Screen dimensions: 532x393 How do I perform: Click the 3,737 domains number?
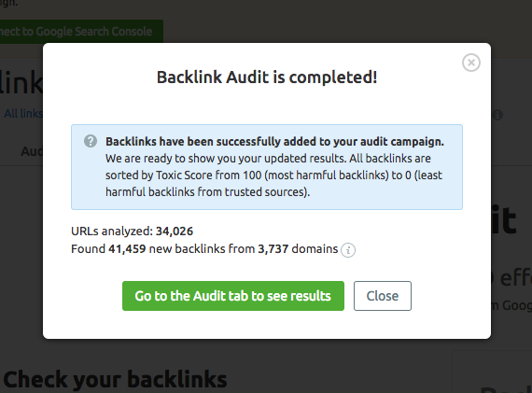tap(273, 249)
